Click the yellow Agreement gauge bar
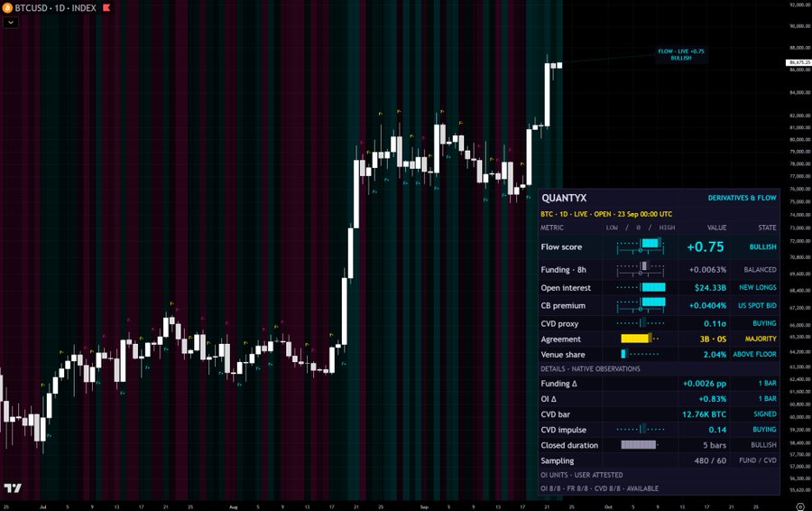The height and width of the screenshot is (511, 812). tap(640, 339)
